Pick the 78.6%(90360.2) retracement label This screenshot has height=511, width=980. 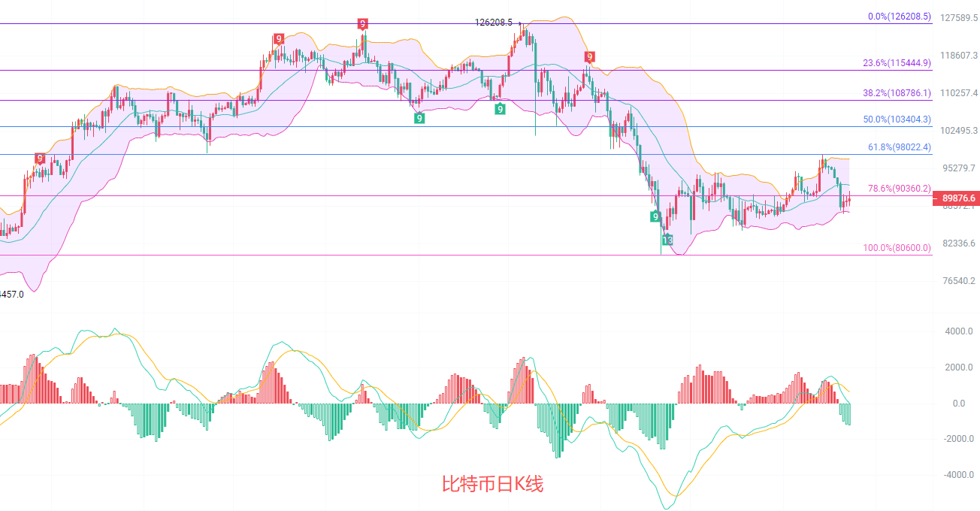tap(899, 189)
